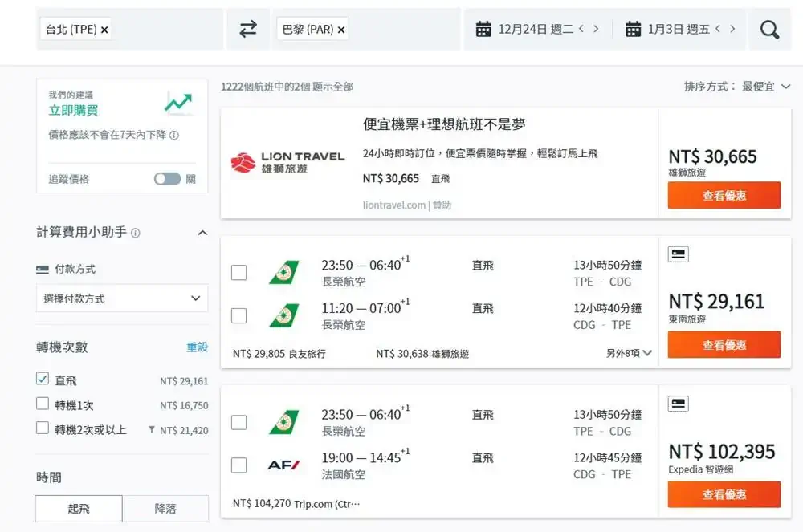Image resolution: width=803 pixels, height=532 pixels.
Task: Select the 降落 time tab
Action: 165,509
